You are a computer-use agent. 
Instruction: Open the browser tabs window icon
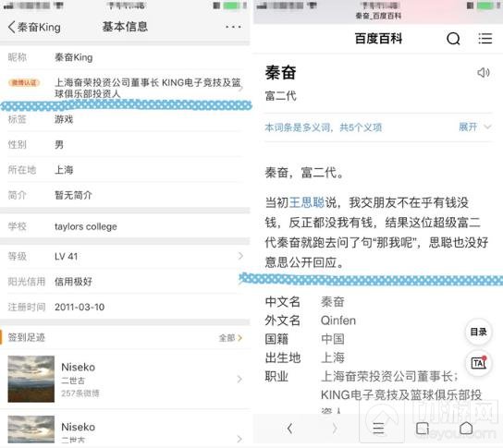[x=423, y=429]
